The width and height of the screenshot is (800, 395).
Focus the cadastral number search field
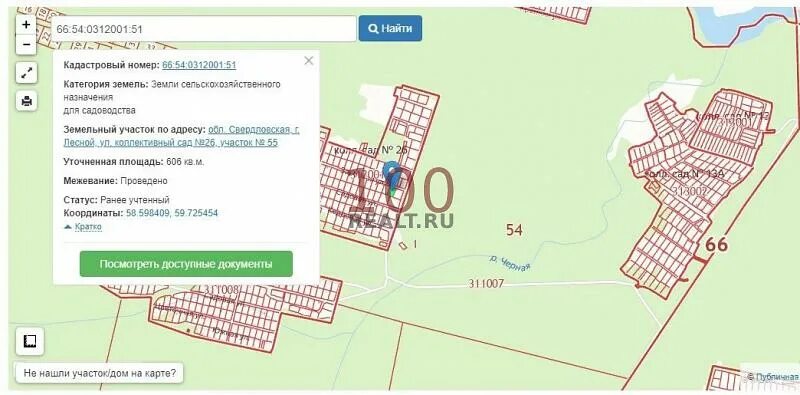click(204, 29)
